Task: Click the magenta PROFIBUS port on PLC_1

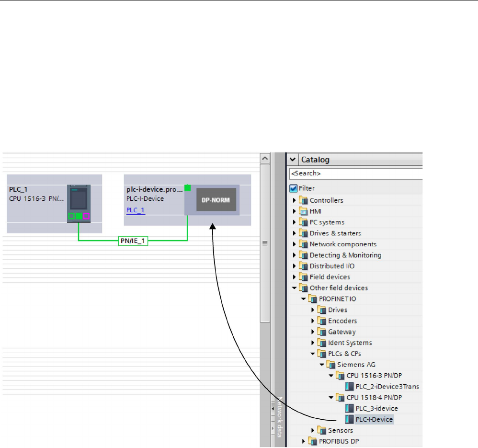Action: [x=86, y=216]
